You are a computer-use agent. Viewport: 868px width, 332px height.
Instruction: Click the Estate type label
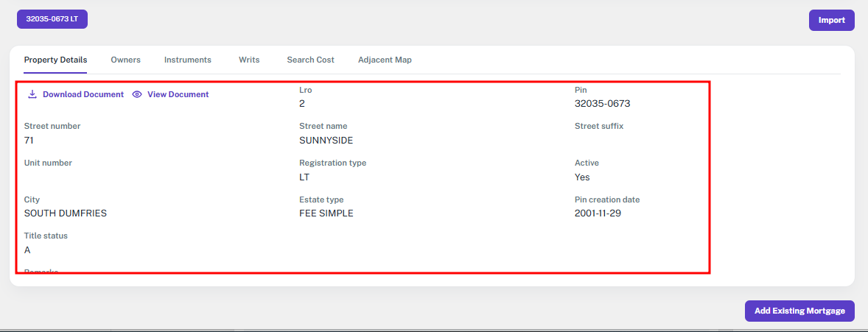(x=321, y=199)
